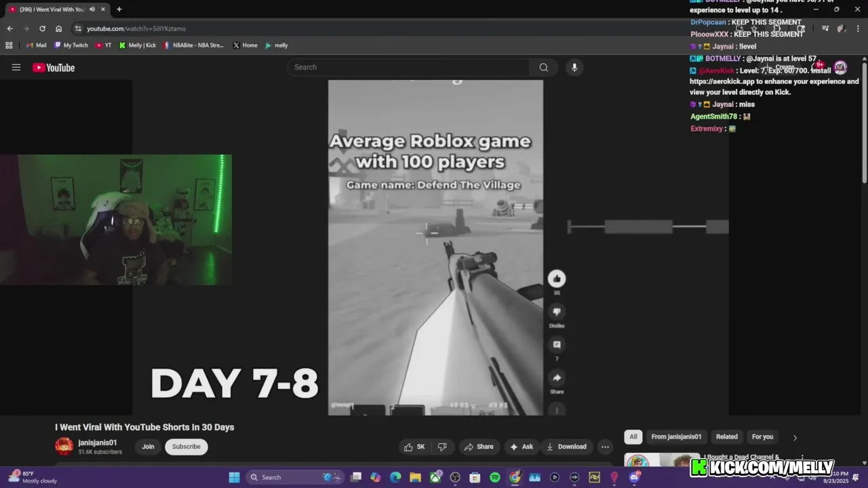Open options for 'I Bought a Dead Channel'
The width and height of the screenshot is (868, 488).
pos(802,458)
